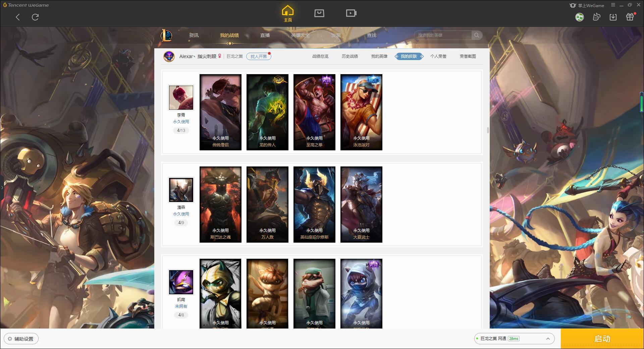This screenshot has width=644, height=349.
Task: Open the 斯巴达之魂 skin card
Action: [220, 204]
